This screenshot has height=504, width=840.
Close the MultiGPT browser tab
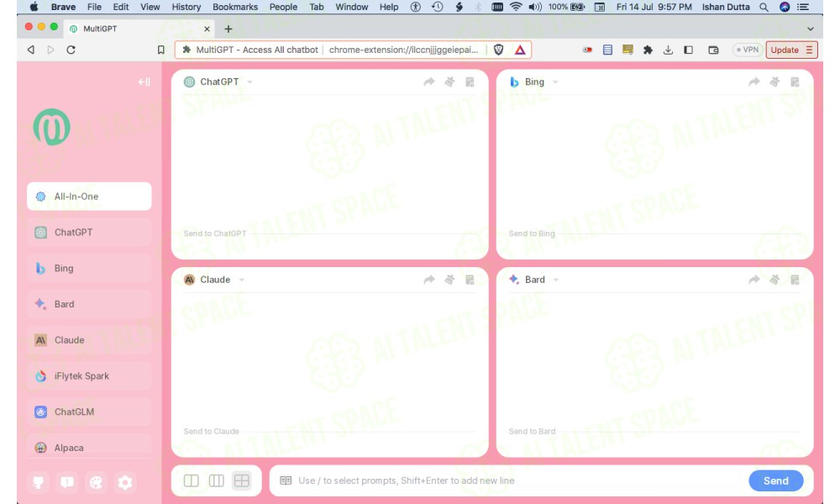(x=207, y=29)
